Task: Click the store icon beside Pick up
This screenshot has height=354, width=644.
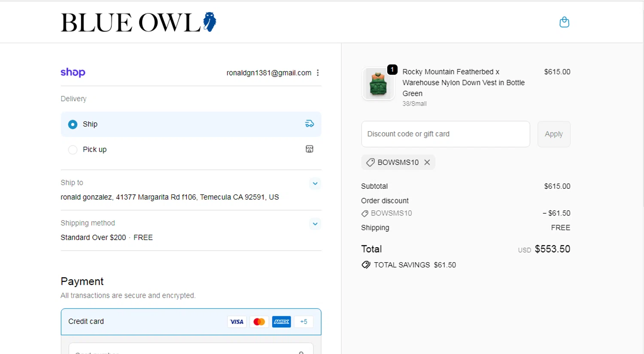Action: (310, 149)
